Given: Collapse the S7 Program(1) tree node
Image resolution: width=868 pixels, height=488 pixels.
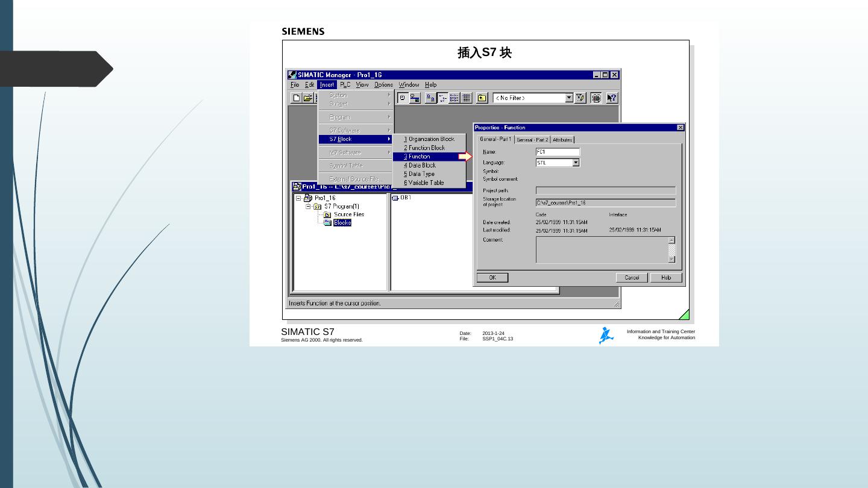Looking at the screenshot, I should click(x=307, y=206).
